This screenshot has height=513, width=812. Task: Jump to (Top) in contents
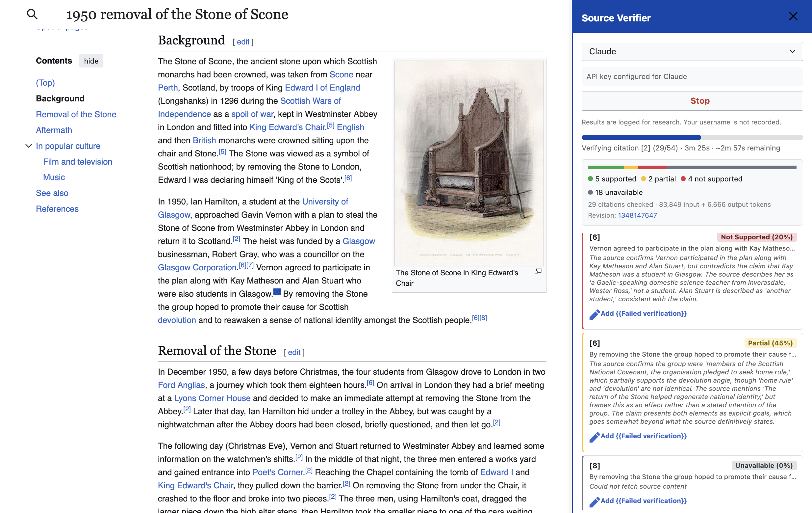click(x=45, y=83)
